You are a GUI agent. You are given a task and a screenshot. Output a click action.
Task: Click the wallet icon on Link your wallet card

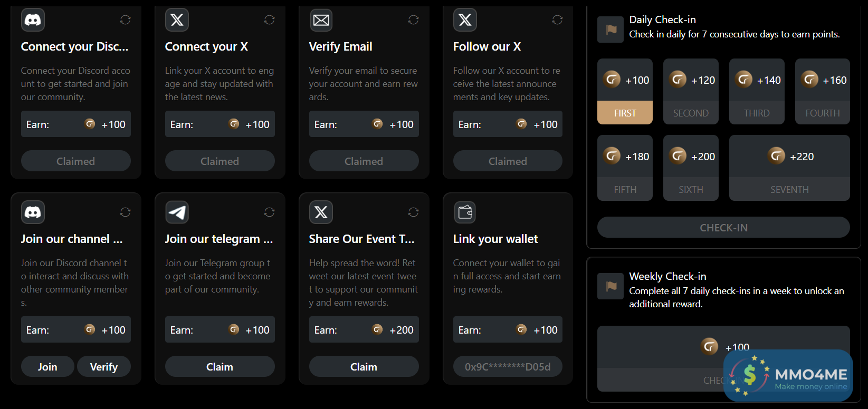pyautogui.click(x=465, y=212)
